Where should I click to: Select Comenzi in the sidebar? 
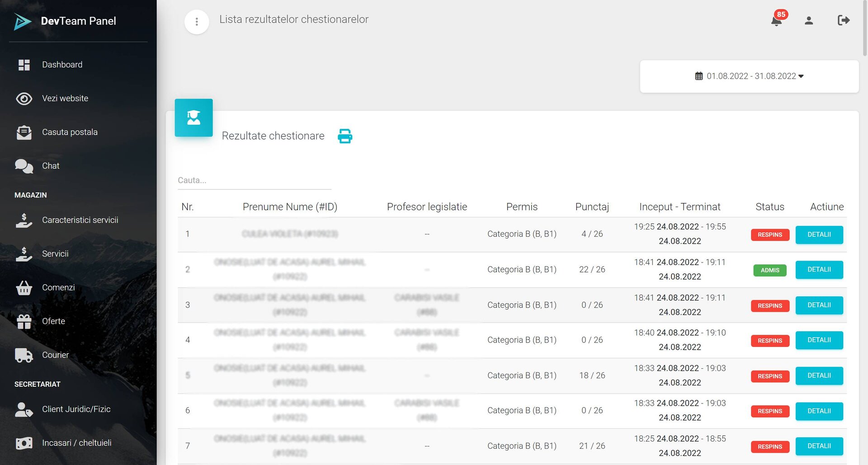point(58,287)
